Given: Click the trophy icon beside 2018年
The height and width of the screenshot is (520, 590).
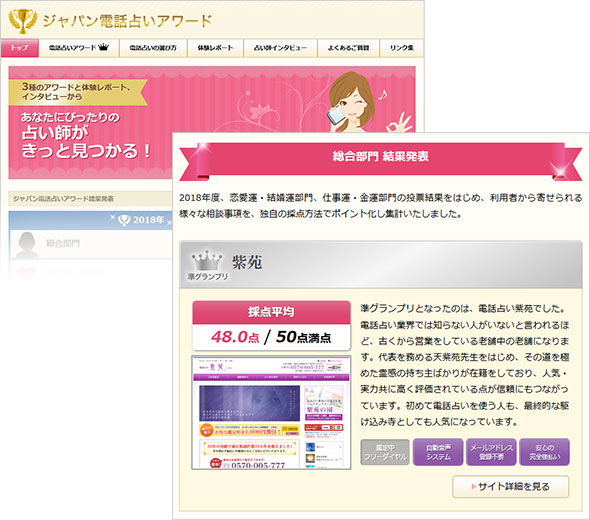Looking at the screenshot, I should pos(124,220).
